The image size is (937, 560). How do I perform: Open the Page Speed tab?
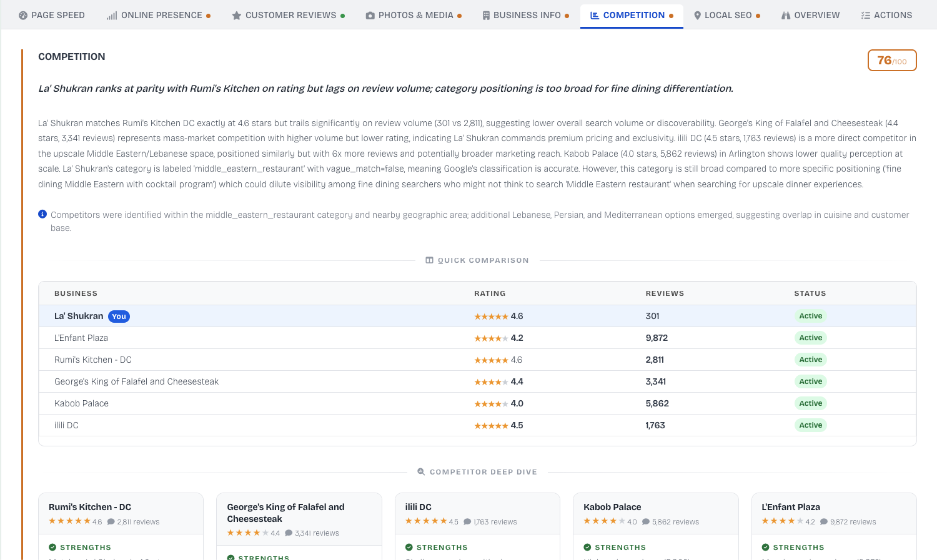click(51, 15)
